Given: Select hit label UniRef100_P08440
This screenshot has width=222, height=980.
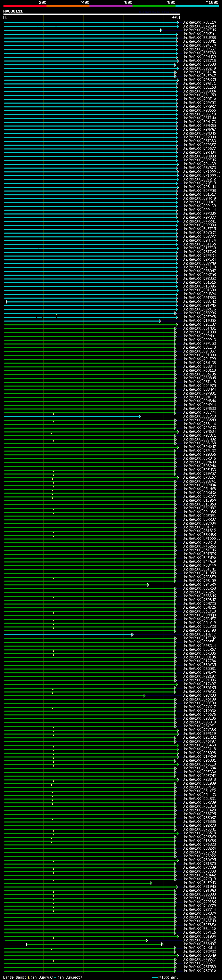Looking at the screenshot, I should pos(199,566).
